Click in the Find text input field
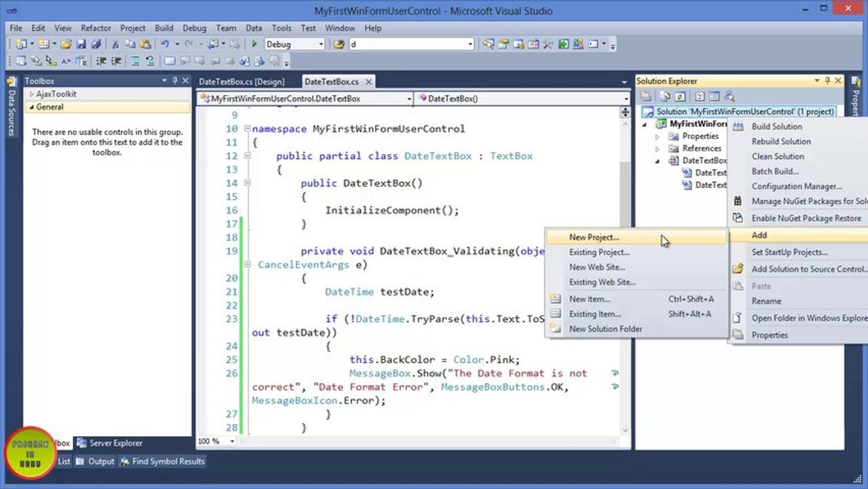 [407, 44]
